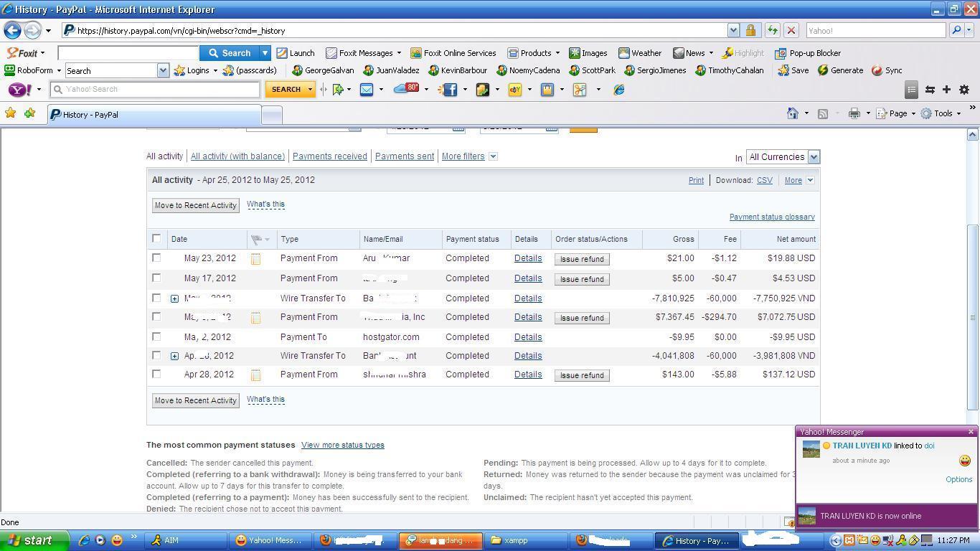Open Foxit Online Services

click(453, 53)
